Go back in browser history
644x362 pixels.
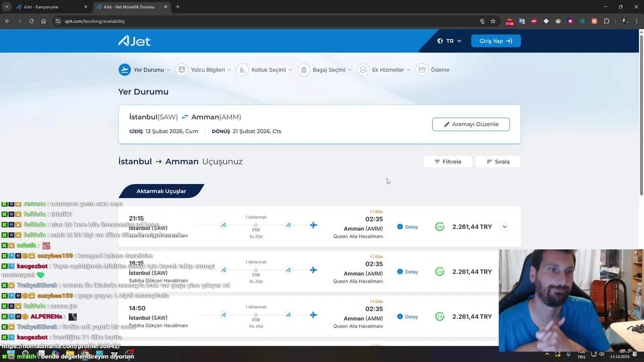coord(7,21)
